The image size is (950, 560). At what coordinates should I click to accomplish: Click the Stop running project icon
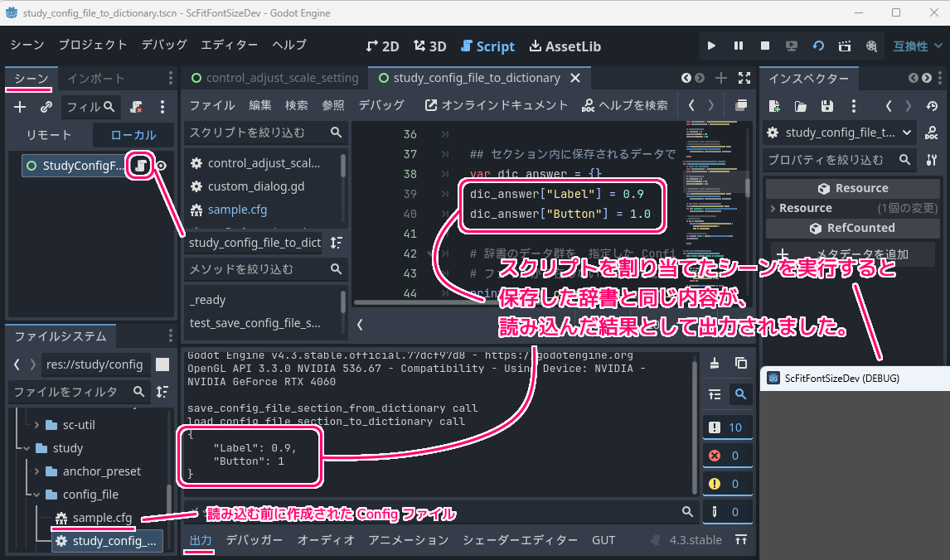pyautogui.click(x=765, y=46)
